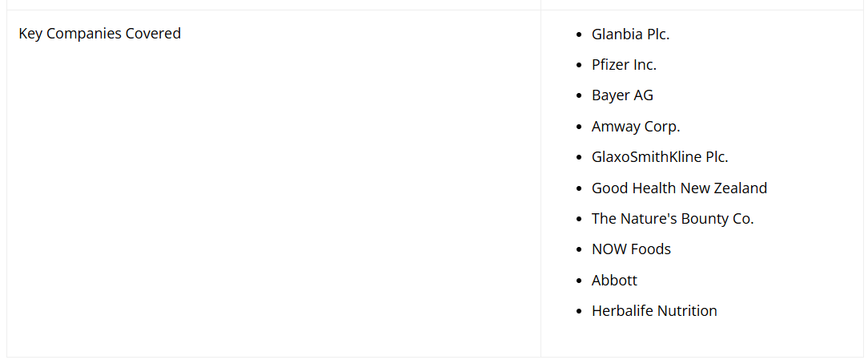Select Abbott in the companies list

(614, 281)
